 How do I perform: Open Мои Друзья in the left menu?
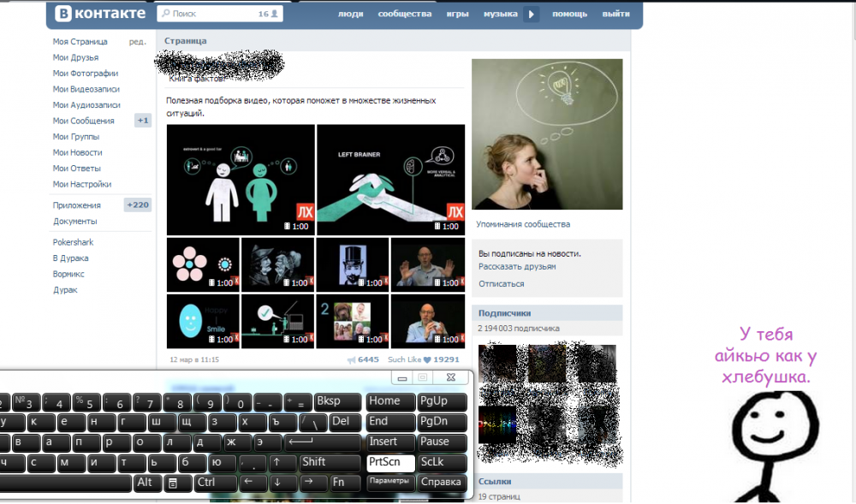[x=76, y=57]
